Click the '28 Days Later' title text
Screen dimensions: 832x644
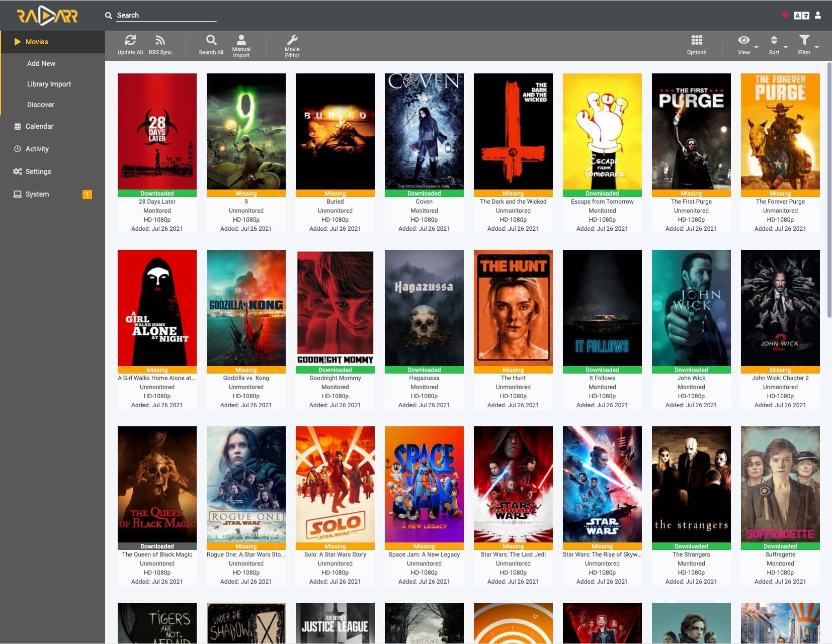coord(157,202)
